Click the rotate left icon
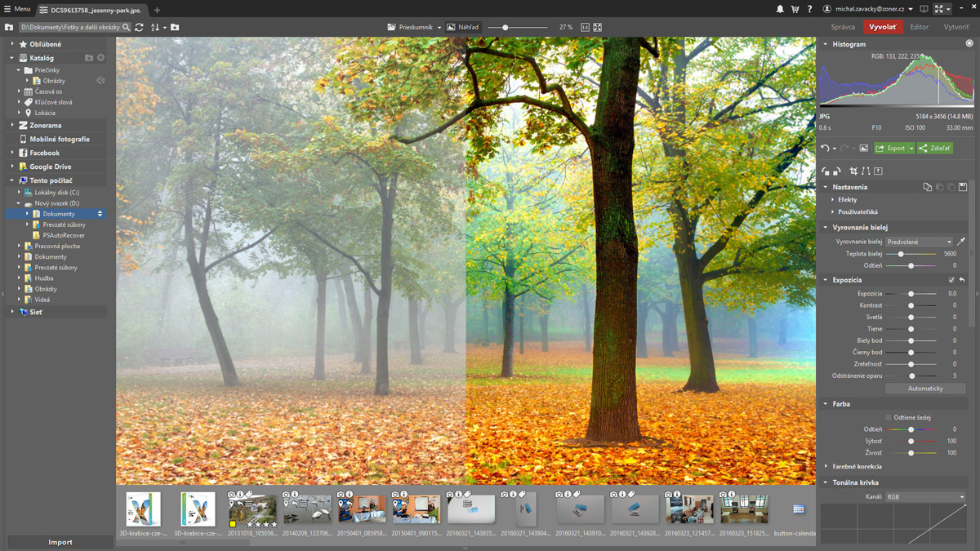 [x=826, y=171]
